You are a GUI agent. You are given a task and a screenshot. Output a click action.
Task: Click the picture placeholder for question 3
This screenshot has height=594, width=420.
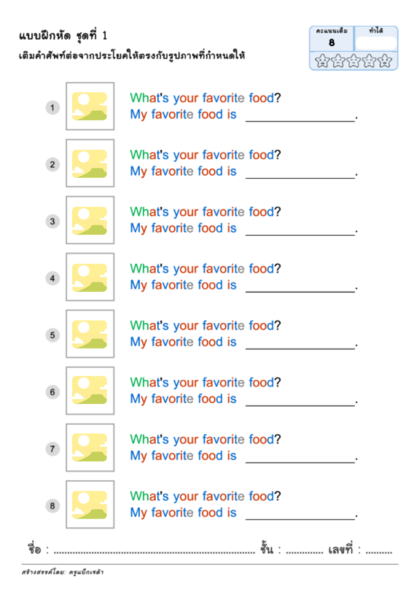(90, 220)
